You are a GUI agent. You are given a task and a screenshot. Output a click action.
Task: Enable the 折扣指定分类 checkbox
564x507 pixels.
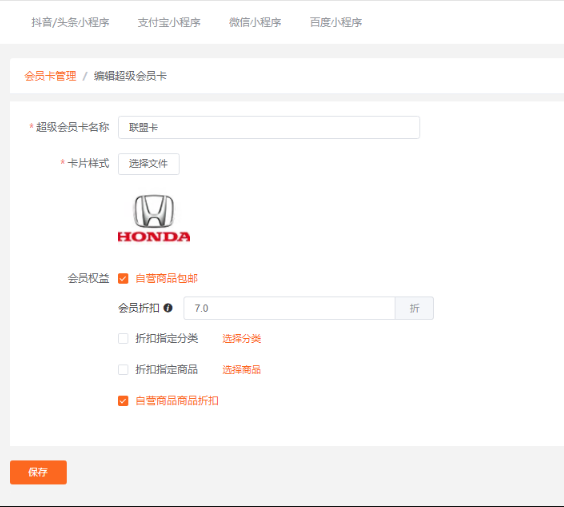[123, 338]
